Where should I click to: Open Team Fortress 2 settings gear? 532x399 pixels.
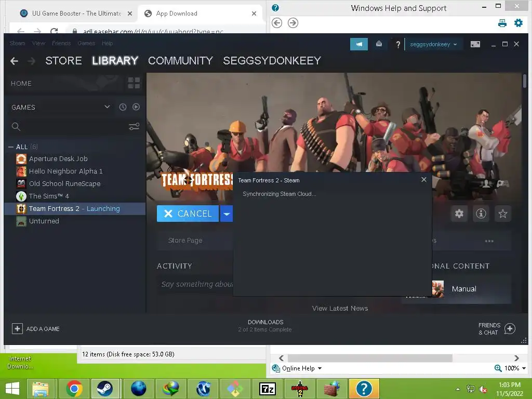459,214
